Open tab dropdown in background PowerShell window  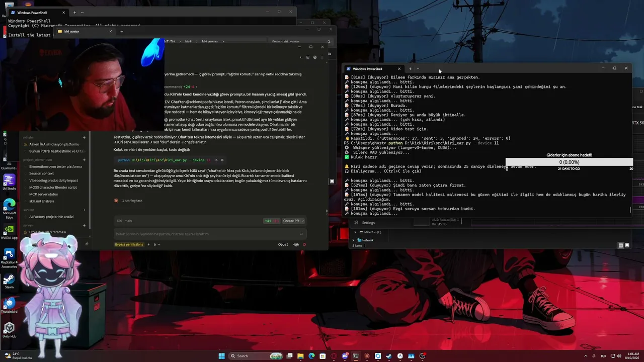coord(82,13)
